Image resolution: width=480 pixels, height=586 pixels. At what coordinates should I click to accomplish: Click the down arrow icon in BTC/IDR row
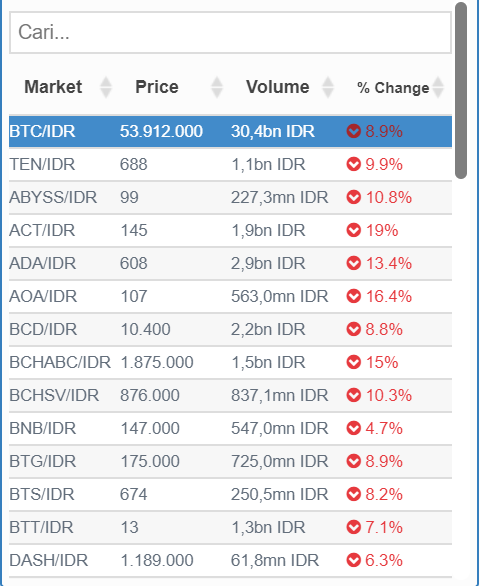click(x=353, y=131)
